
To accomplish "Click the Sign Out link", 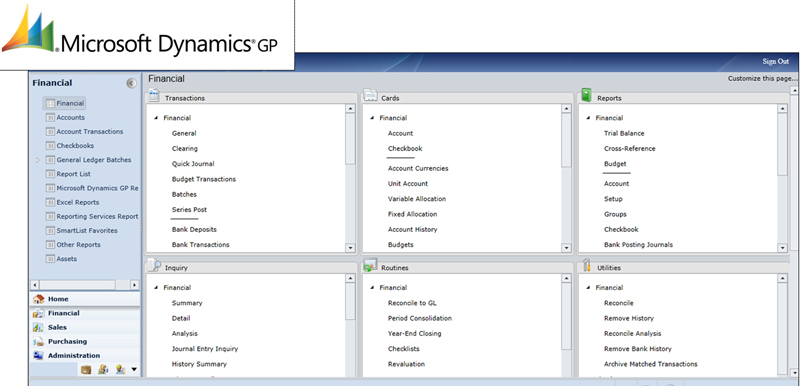I will (776, 61).
